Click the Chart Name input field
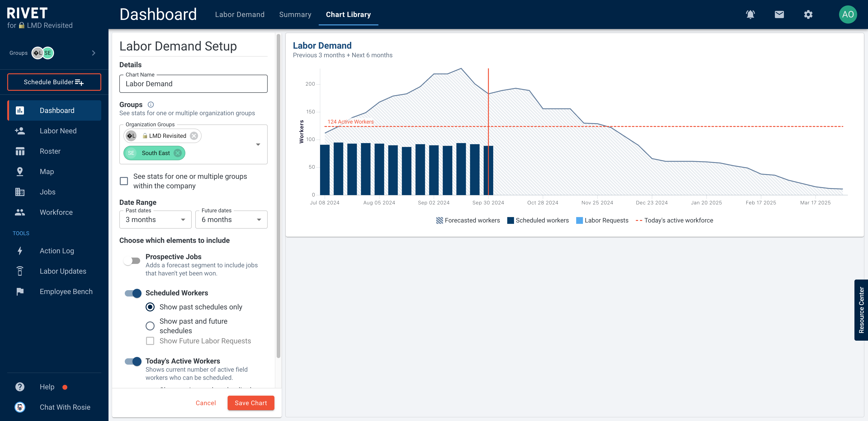Image resolution: width=868 pixels, height=421 pixels. pos(193,84)
